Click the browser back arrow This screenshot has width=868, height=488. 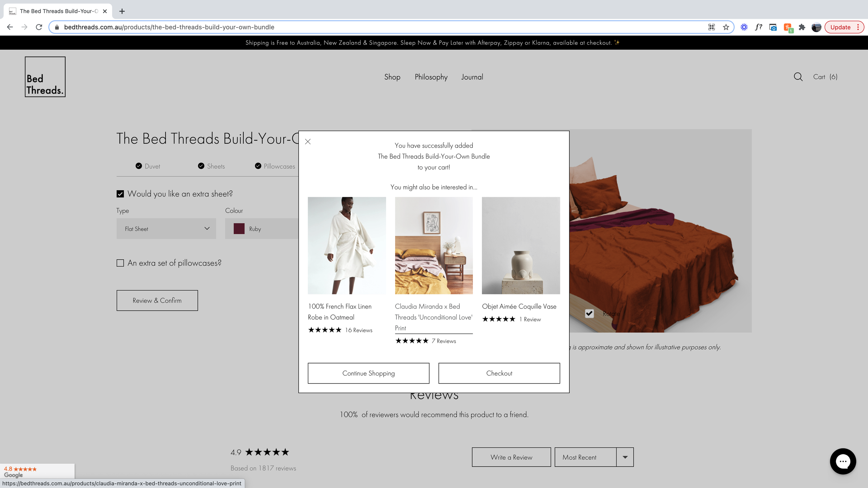click(x=10, y=27)
